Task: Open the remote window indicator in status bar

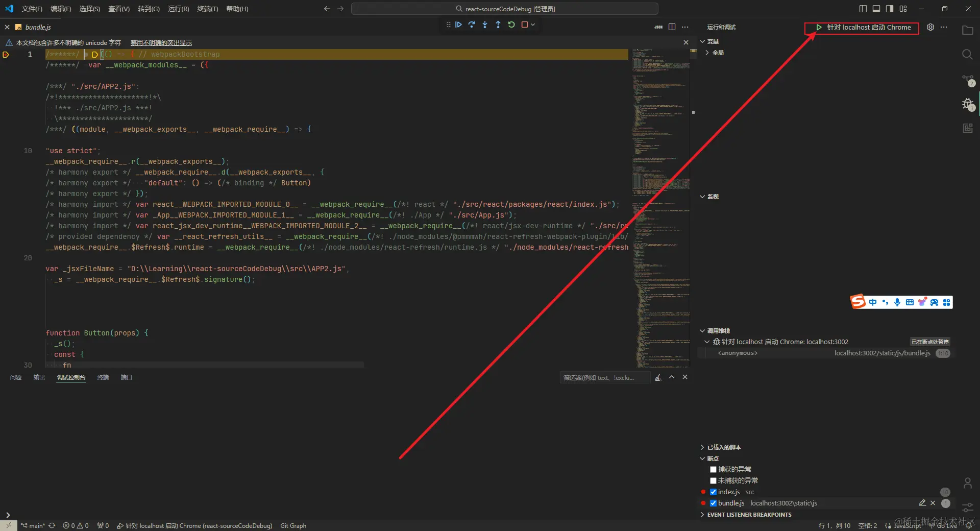Action: click(x=8, y=525)
